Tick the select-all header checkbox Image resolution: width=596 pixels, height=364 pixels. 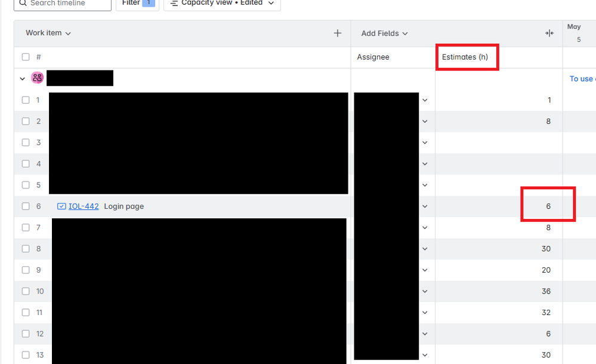pos(26,57)
